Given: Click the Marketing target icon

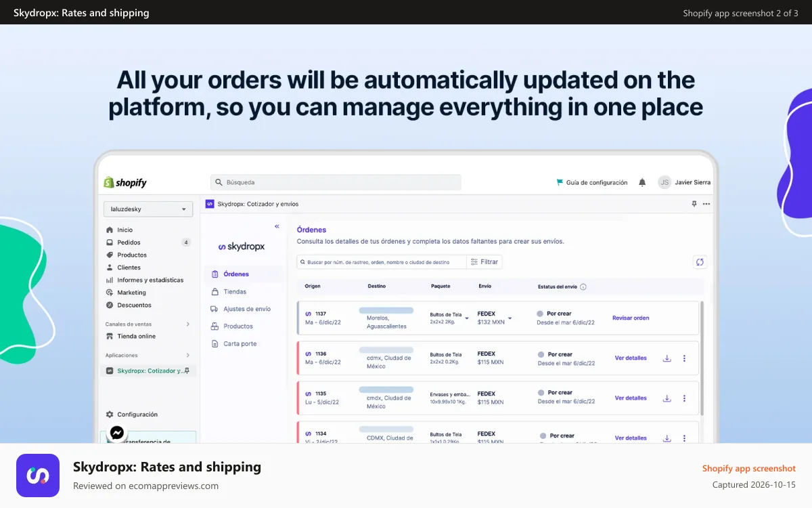Looking at the screenshot, I should coord(110,293).
